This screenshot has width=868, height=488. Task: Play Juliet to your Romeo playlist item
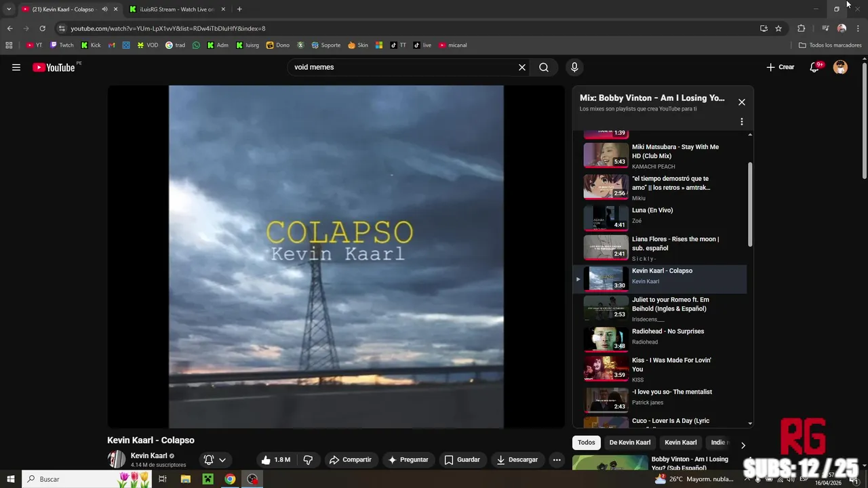(x=660, y=308)
